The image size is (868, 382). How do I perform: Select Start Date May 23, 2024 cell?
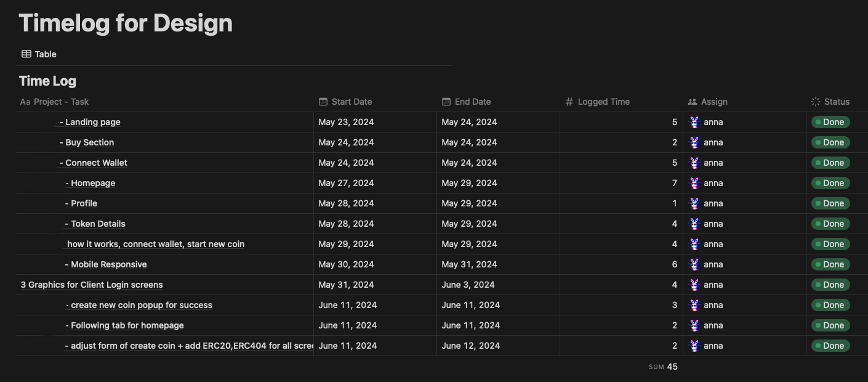click(376, 122)
